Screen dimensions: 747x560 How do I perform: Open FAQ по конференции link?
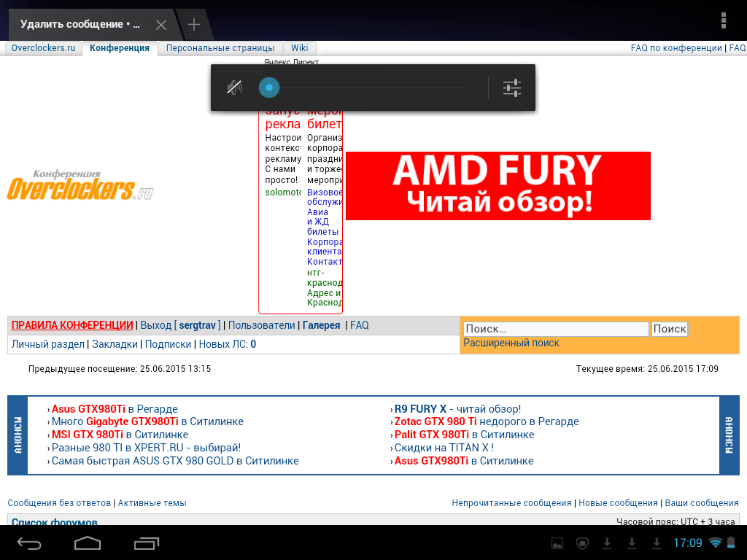point(676,48)
